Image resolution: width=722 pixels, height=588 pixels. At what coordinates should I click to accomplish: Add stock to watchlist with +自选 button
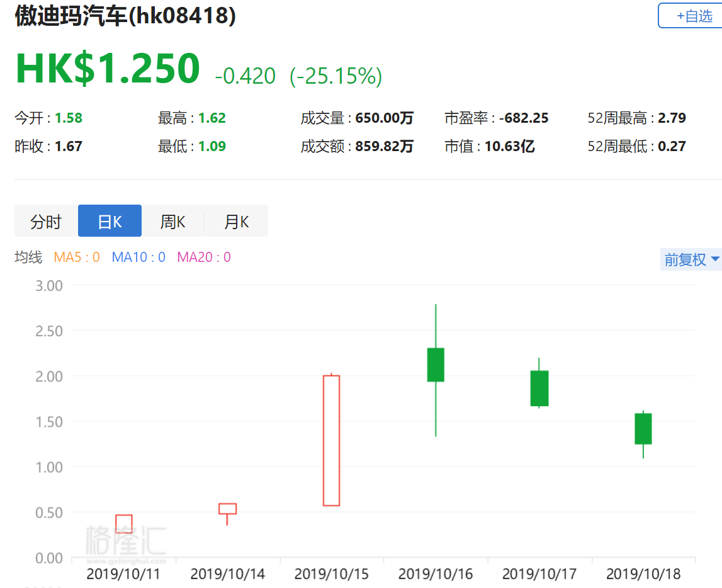click(x=691, y=16)
